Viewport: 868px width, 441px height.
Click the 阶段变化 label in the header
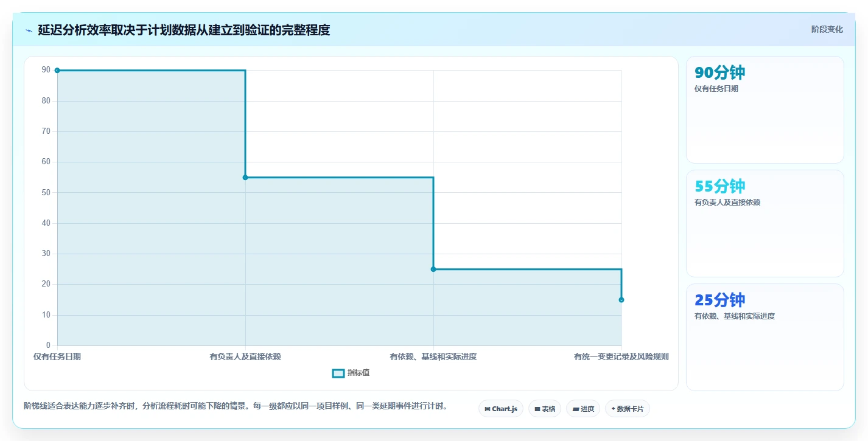pyautogui.click(x=827, y=29)
